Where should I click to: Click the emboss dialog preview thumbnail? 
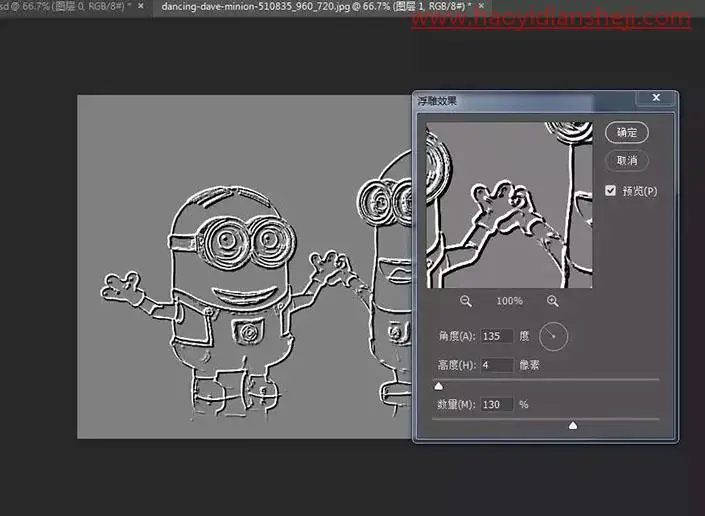pos(509,205)
